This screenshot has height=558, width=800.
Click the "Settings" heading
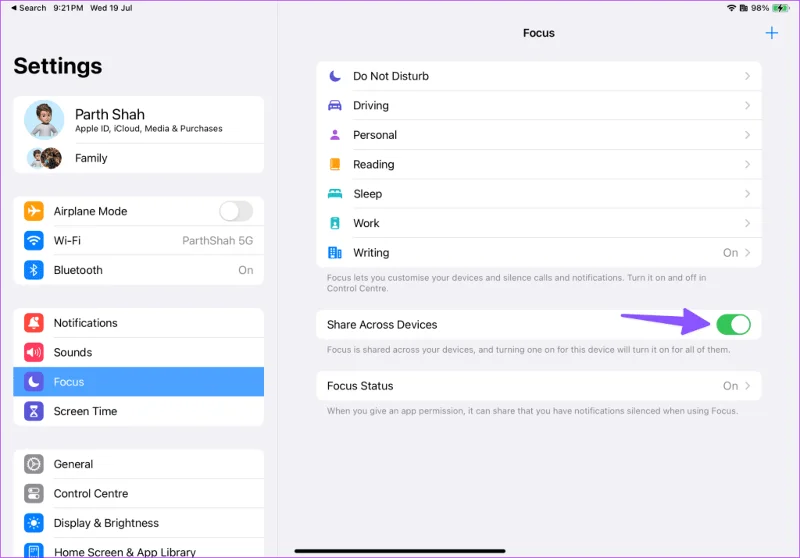(x=58, y=66)
